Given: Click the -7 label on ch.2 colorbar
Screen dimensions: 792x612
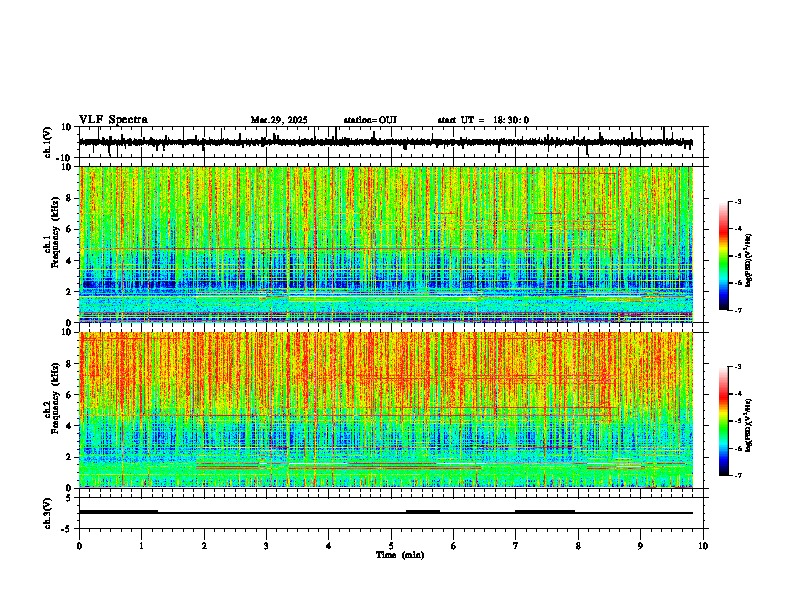Looking at the screenshot, I should coord(737,475).
